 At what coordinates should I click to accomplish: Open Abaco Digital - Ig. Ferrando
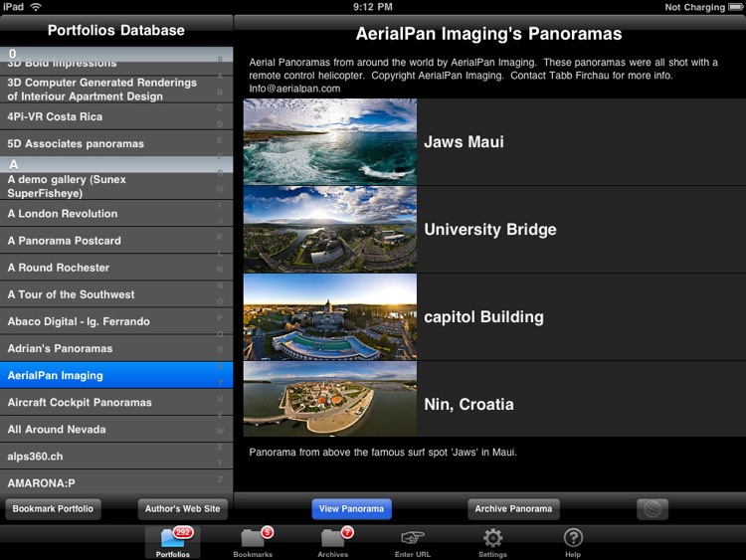click(x=116, y=321)
